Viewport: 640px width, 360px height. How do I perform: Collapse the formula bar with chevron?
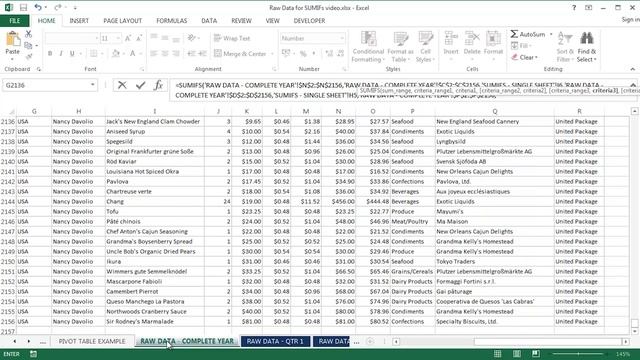(633, 85)
